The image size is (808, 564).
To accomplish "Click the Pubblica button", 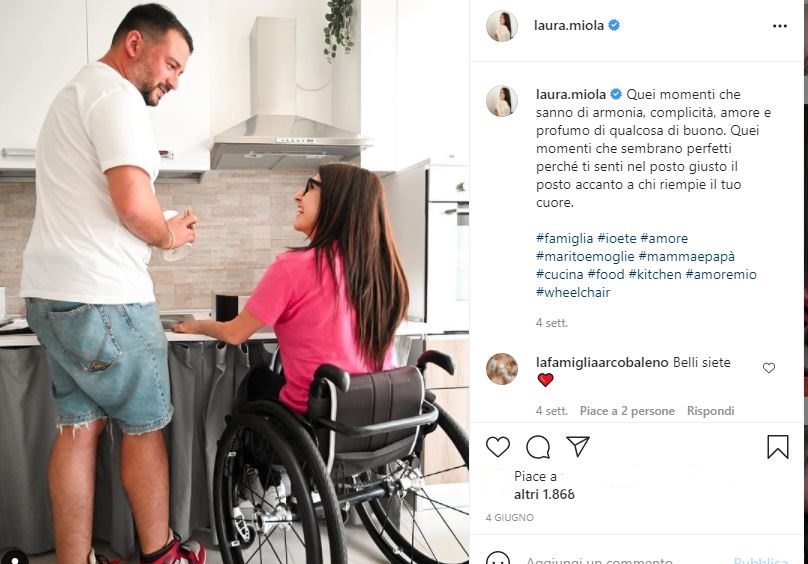I will coord(760,560).
